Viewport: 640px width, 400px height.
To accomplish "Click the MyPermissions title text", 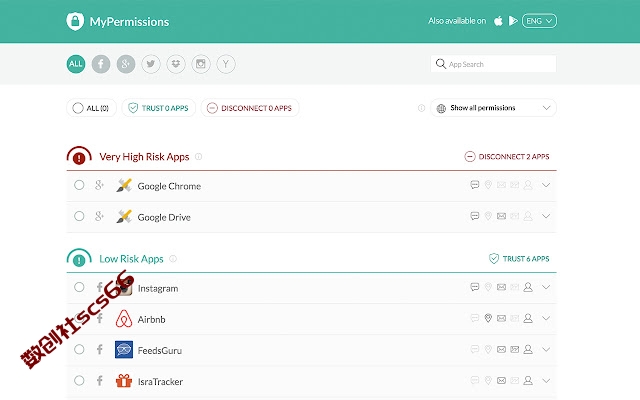I will 129,22.
